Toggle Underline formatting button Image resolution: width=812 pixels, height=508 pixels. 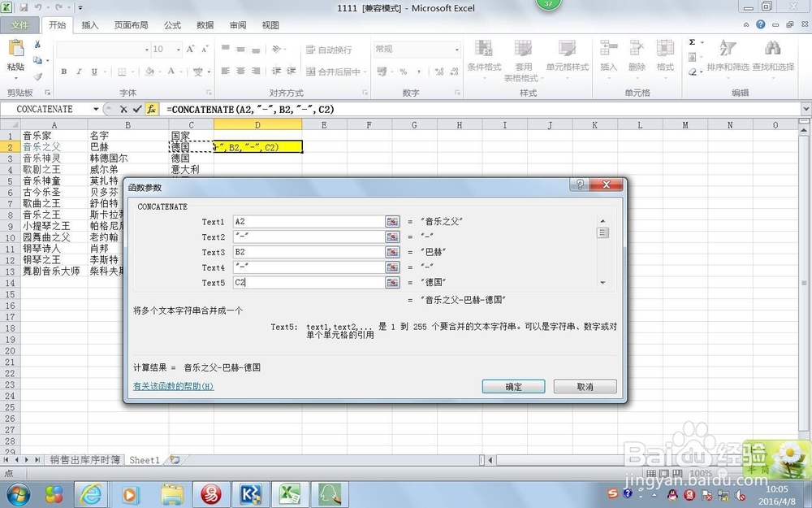coord(94,72)
